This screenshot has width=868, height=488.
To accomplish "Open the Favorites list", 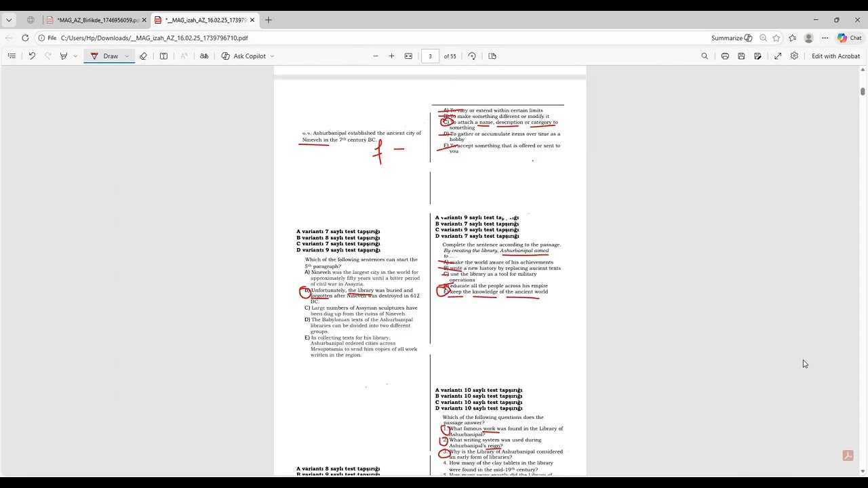I will [x=792, y=38].
